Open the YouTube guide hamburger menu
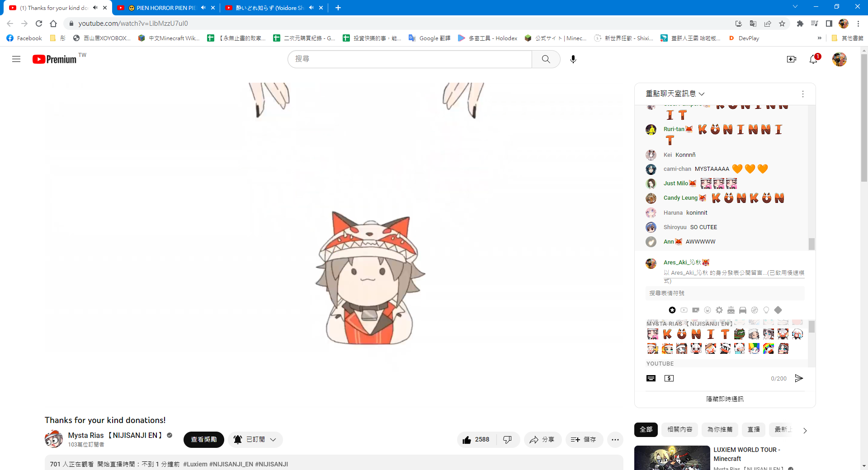This screenshot has height=470, width=868. click(x=16, y=59)
